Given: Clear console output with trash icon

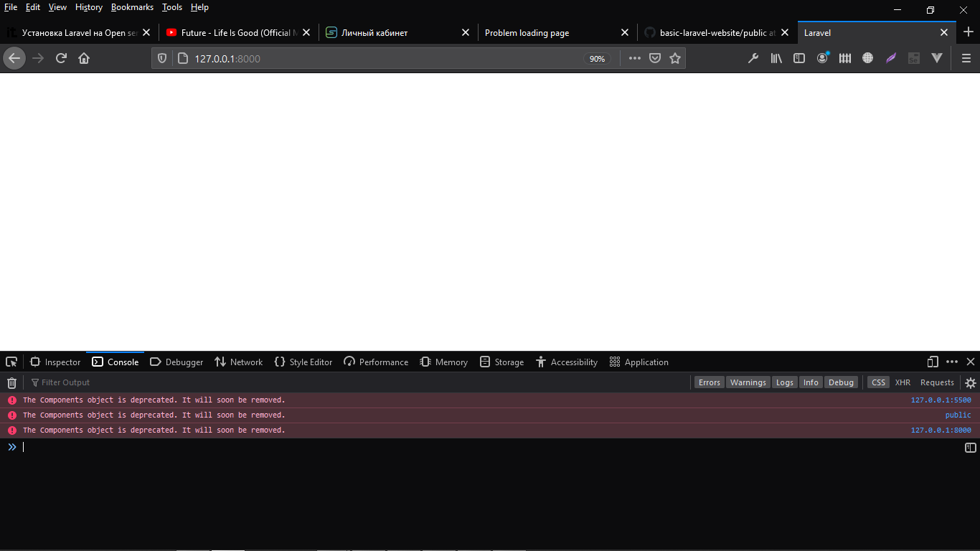Looking at the screenshot, I should click(x=11, y=382).
